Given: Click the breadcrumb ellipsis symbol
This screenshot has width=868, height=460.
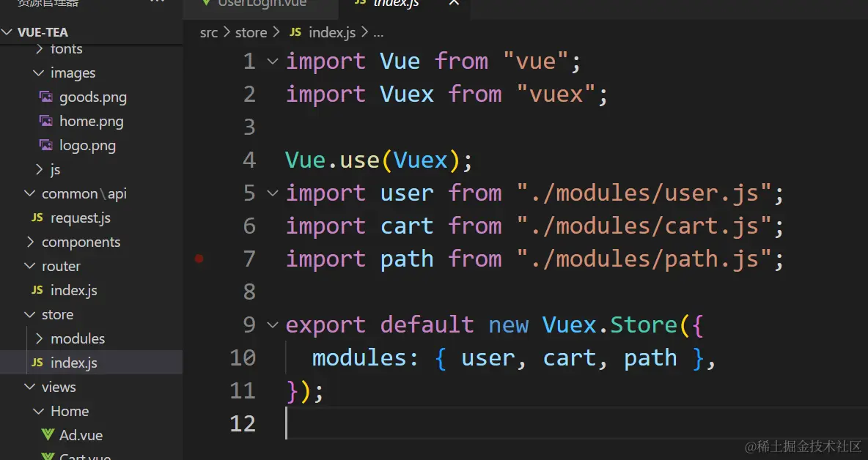Looking at the screenshot, I should pyautogui.click(x=378, y=33).
